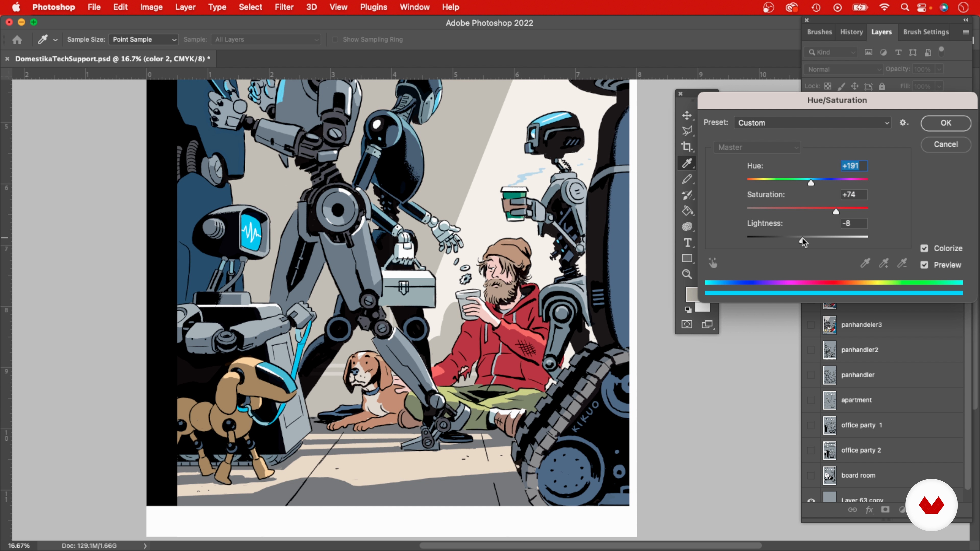The image size is (980, 551).
Task: Click the lock all padlock icon
Action: coord(882,86)
